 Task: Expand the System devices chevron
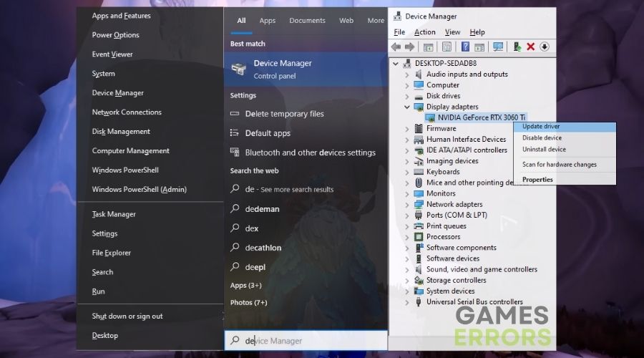[407, 291]
